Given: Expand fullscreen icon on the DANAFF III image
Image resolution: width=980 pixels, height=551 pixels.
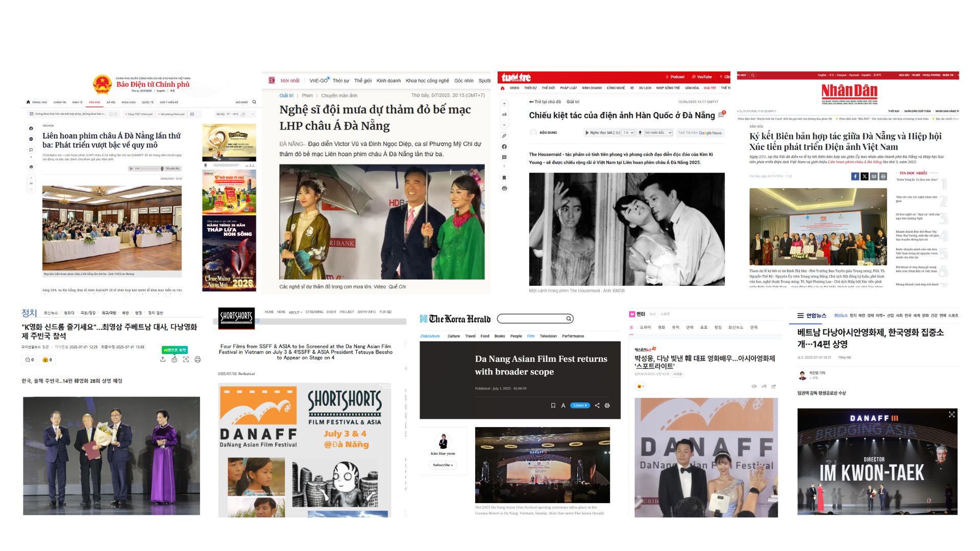Looking at the screenshot, I should pos(951,415).
